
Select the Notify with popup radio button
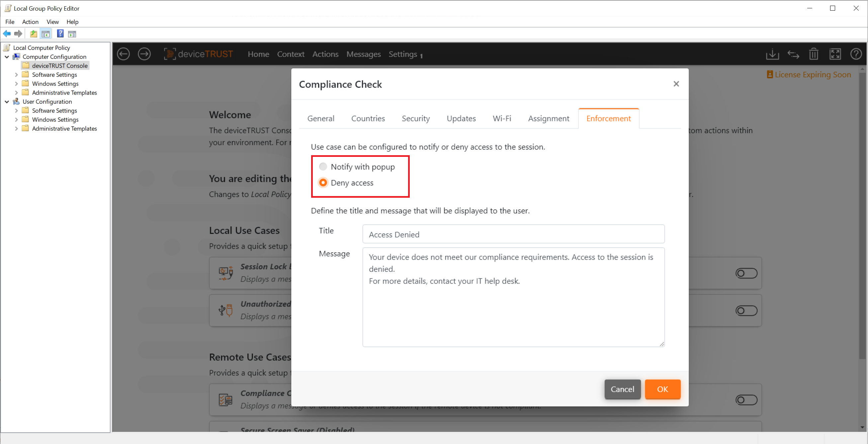tap(323, 166)
